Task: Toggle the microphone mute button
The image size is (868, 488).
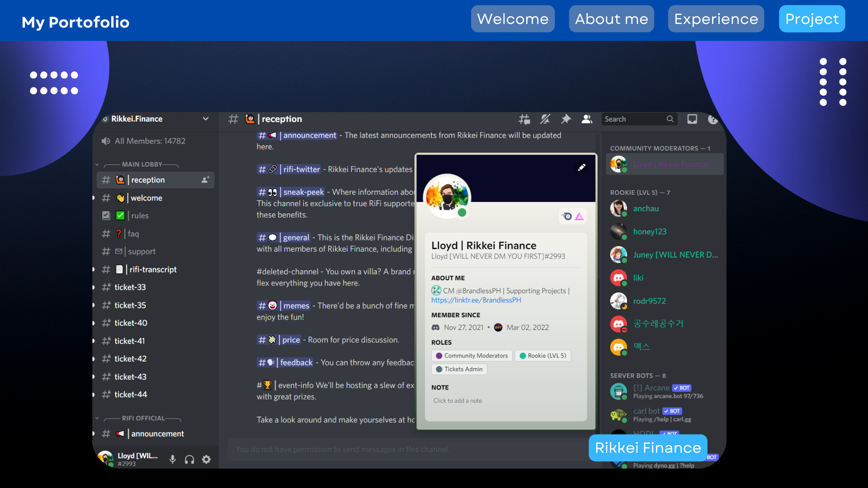Action: (x=172, y=460)
